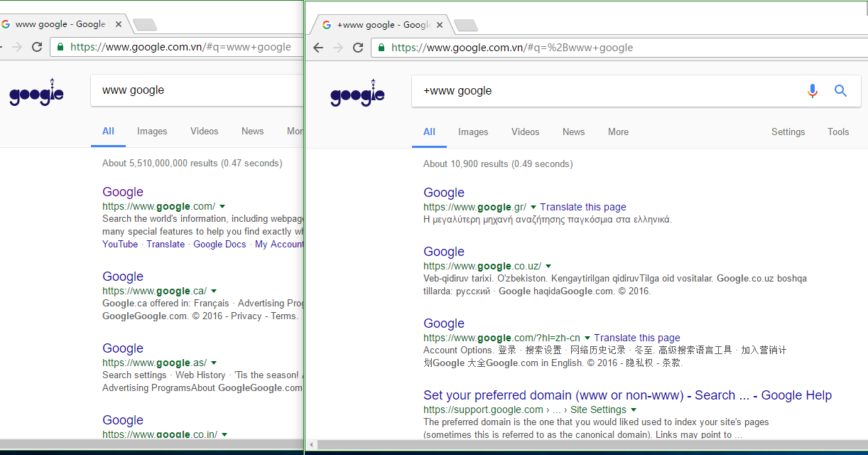Open the YouTube sitelink in left window

coord(120,244)
